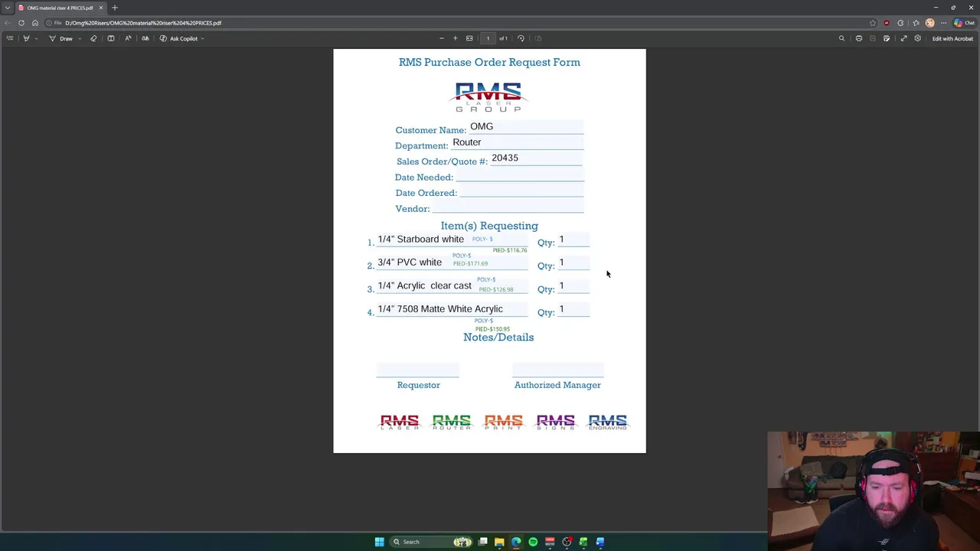Click item 1 field 1/4" Starboard white
This screenshot has height=551, width=980.
pos(452,240)
